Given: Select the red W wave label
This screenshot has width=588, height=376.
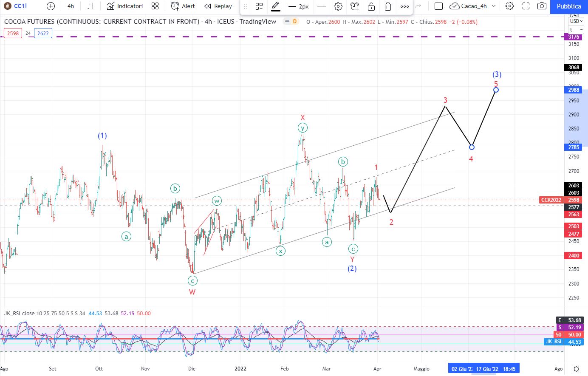Looking at the screenshot, I should [192, 292].
